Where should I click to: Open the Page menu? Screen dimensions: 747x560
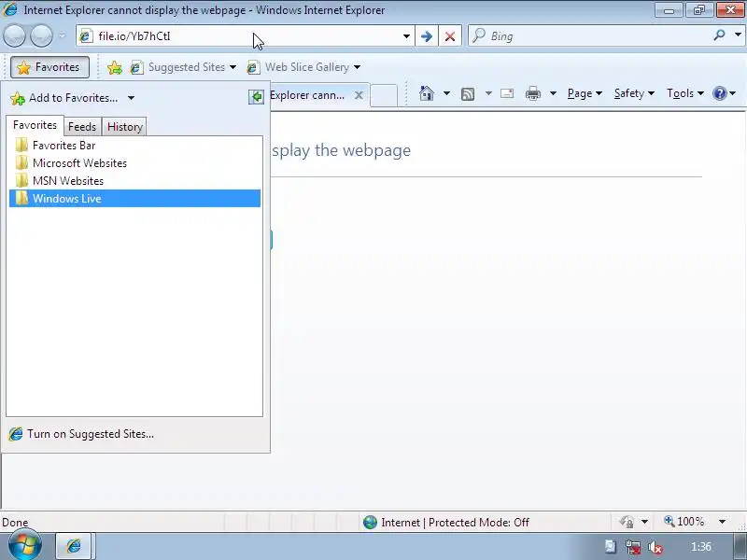pyautogui.click(x=585, y=93)
